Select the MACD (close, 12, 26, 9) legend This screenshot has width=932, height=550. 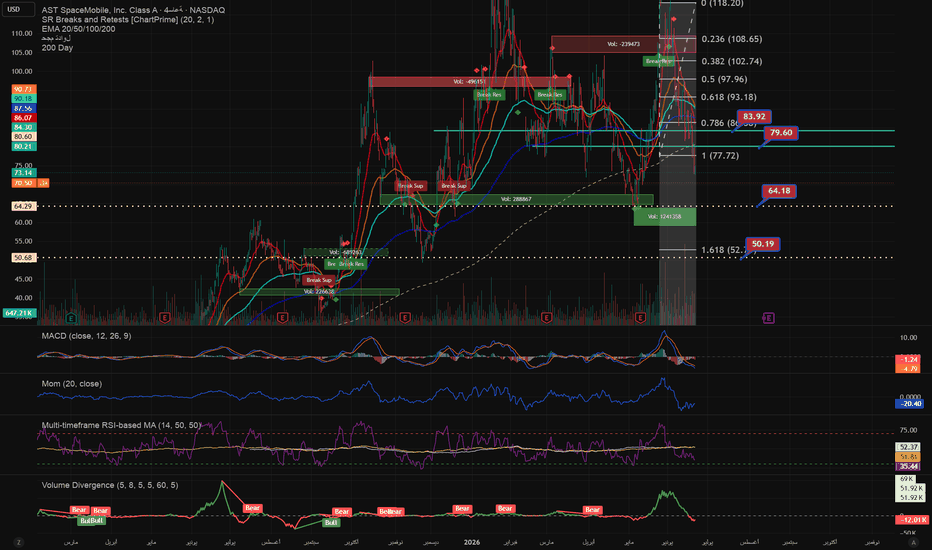click(86, 336)
